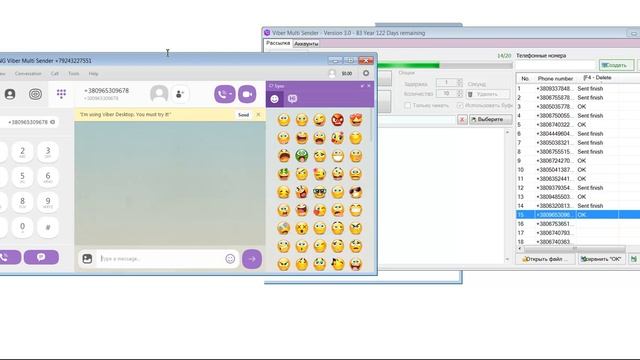Dismiss the yellow invite banner with X

(258, 115)
